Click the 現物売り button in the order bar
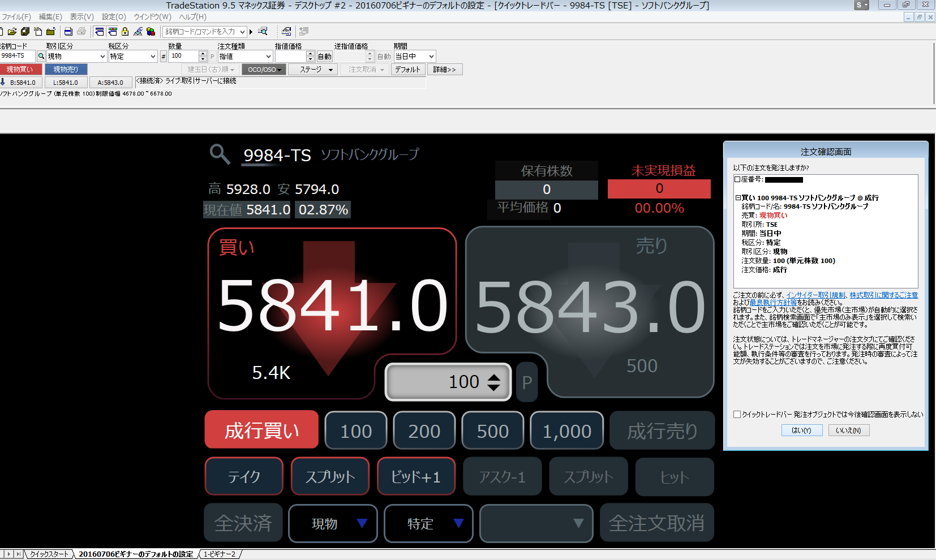This screenshot has width=936, height=560. (x=66, y=70)
